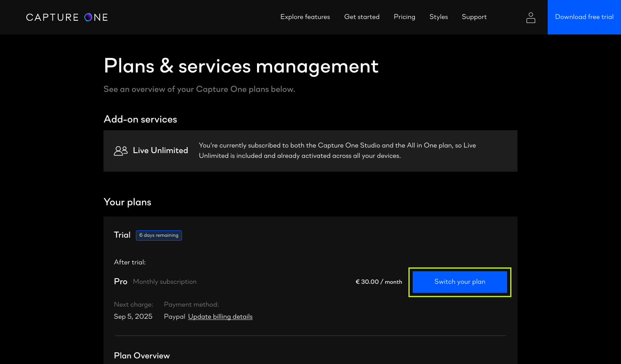Image resolution: width=621 pixels, height=364 pixels.
Task: Click the Payment method: label
Action: (x=191, y=304)
